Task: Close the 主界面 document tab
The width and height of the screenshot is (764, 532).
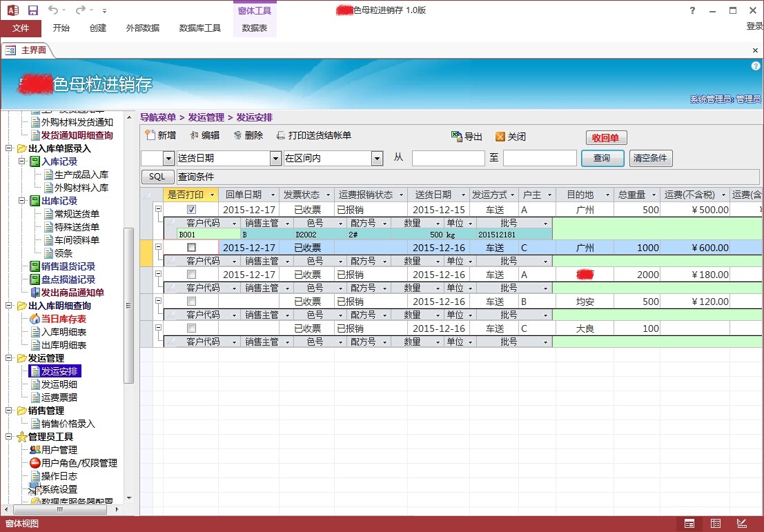Action: (x=755, y=50)
